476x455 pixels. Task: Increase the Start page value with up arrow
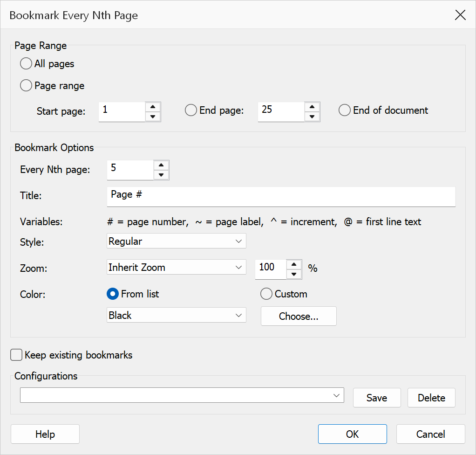(x=153, y=107)
